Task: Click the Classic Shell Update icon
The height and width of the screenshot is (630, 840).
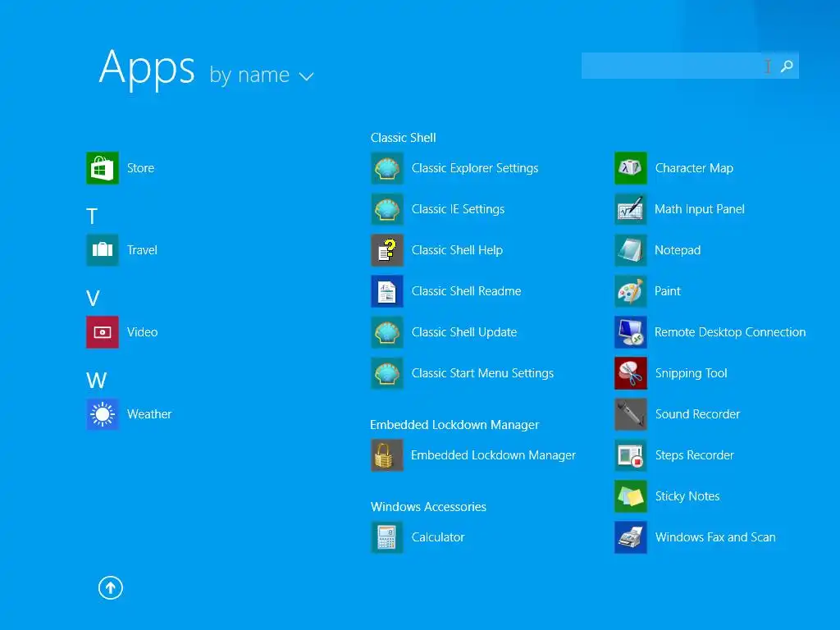Action: [387, 332]
